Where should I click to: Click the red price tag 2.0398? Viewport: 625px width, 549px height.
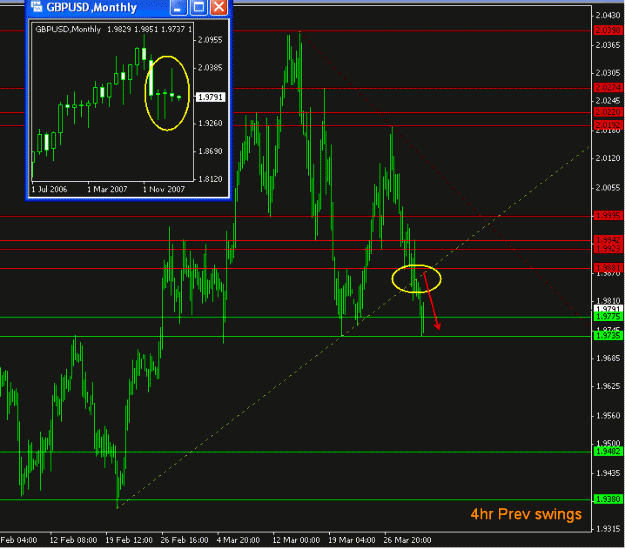(x=608, y=30)
